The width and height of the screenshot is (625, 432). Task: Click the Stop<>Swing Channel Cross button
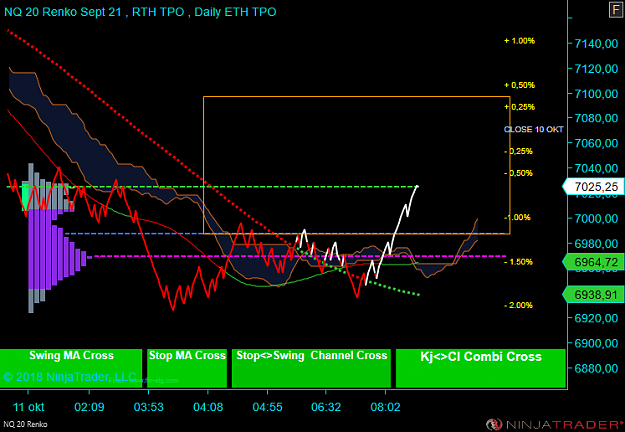[x=311, y=368]
